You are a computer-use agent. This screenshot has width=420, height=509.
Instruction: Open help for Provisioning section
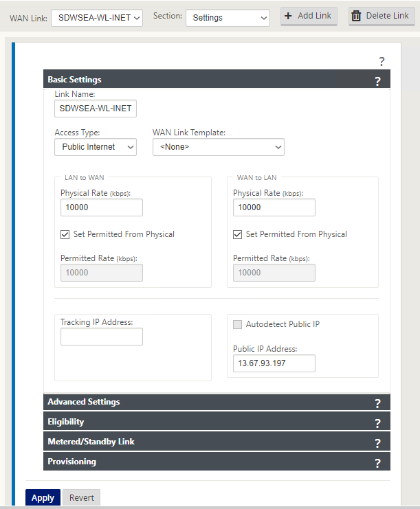377,463
